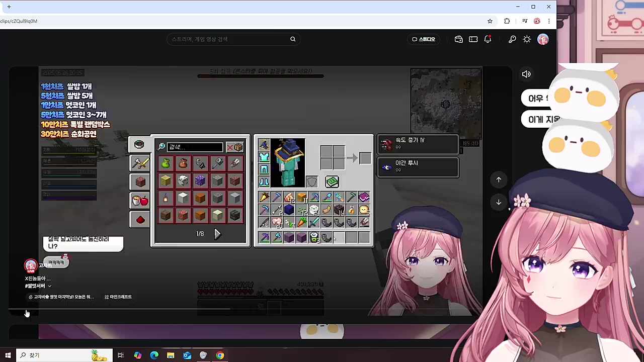
Task: Open File Explorer from the taskbar
Action: coord(171,355)
